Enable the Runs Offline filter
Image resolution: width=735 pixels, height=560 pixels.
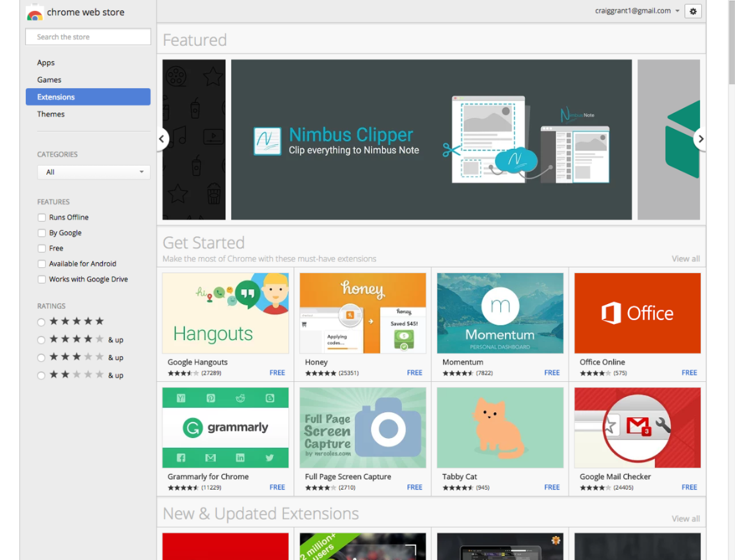[x=41, y=217]
